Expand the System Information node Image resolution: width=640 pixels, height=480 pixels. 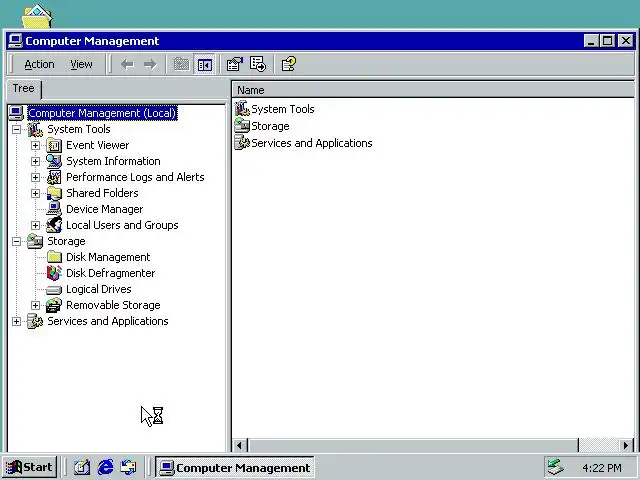click(36, 161)
